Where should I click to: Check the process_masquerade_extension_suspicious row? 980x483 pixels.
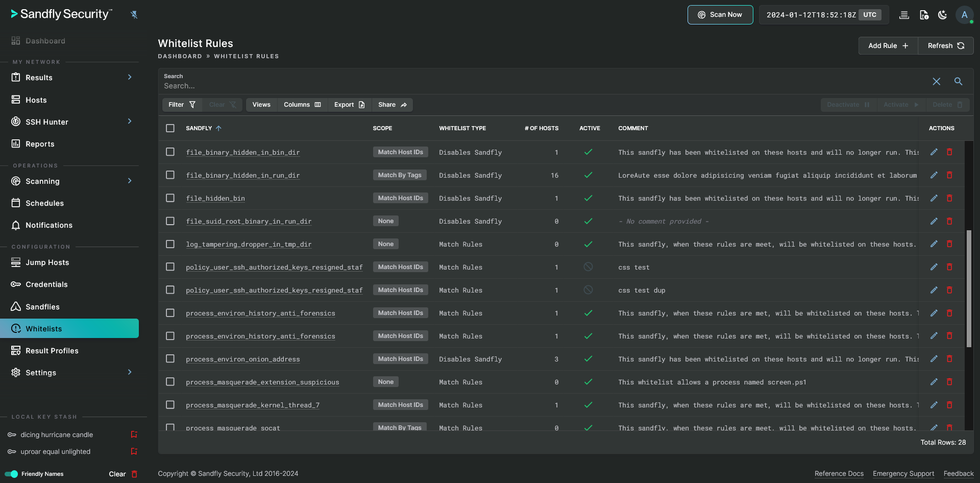[170, 382]
